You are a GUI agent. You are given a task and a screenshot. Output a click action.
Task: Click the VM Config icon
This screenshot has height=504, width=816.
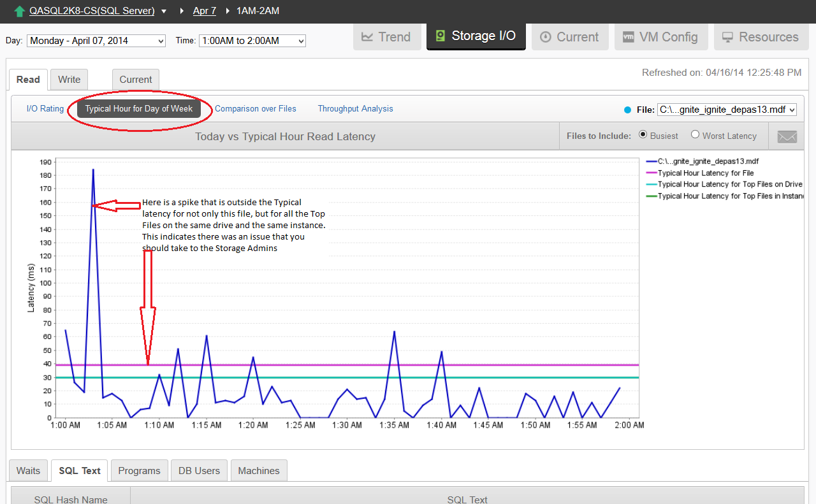point(628,37)
